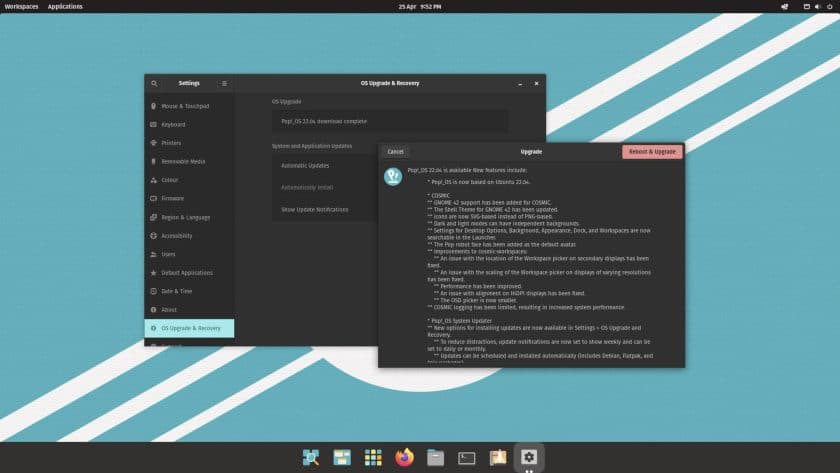This screenshot has height=473, width=840.
Task: Select OS Upgrade & Recovery sidebar item
Action: 189,328
